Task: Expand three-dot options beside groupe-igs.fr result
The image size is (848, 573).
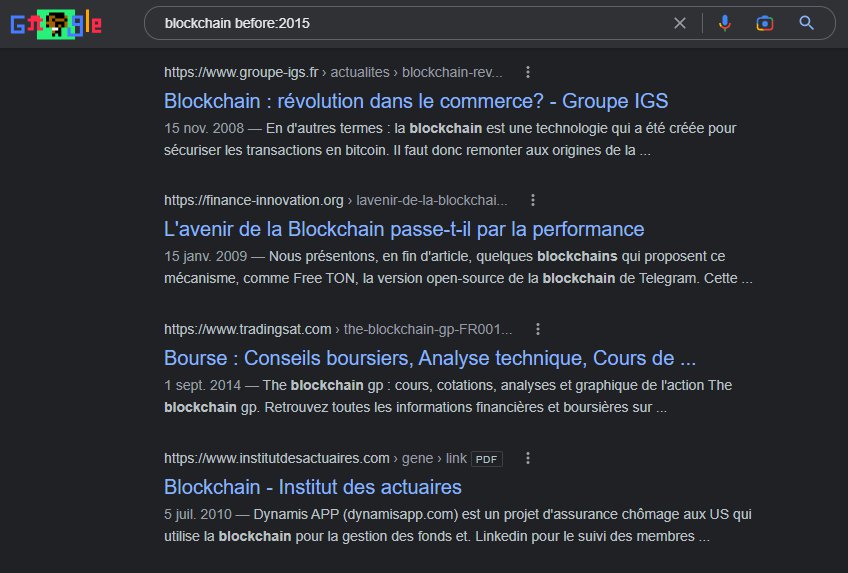Action: coord(528,72)
